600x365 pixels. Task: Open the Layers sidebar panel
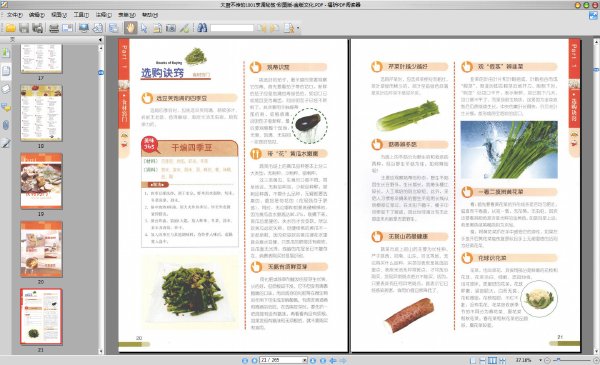pos(6,89)
